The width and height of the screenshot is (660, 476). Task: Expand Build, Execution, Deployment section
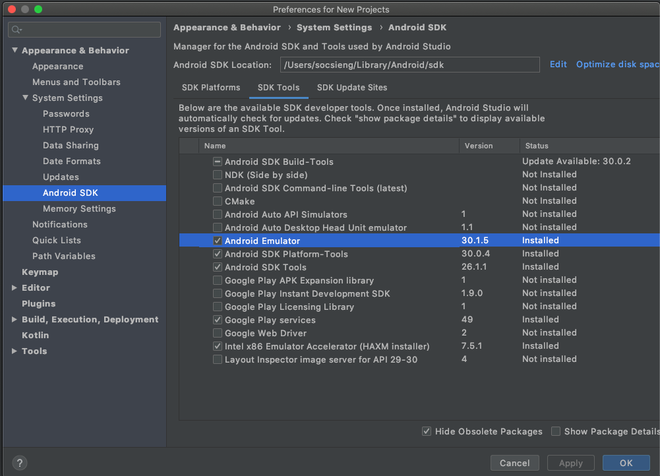tap(15, 320)
